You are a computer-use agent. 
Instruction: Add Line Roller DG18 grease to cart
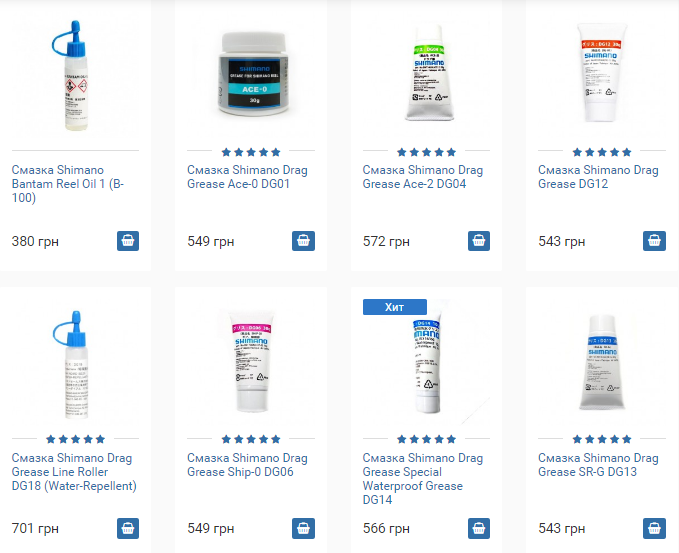tap(128, 528)
